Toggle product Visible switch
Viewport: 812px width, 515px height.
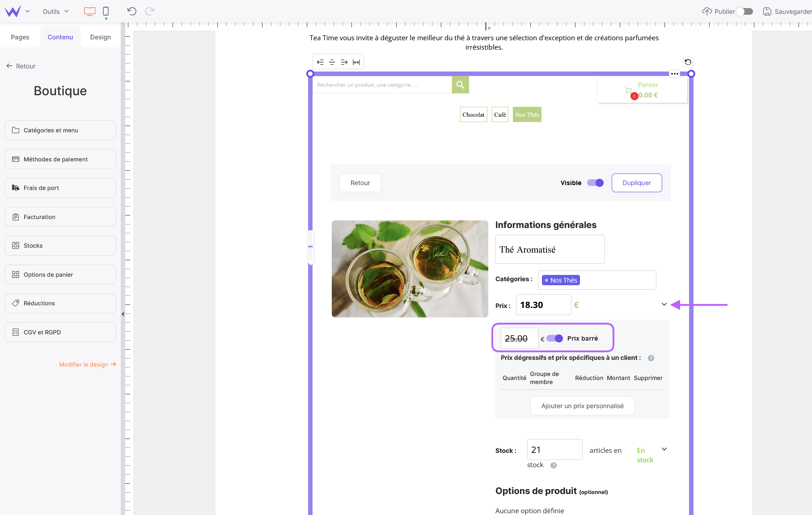595,183
